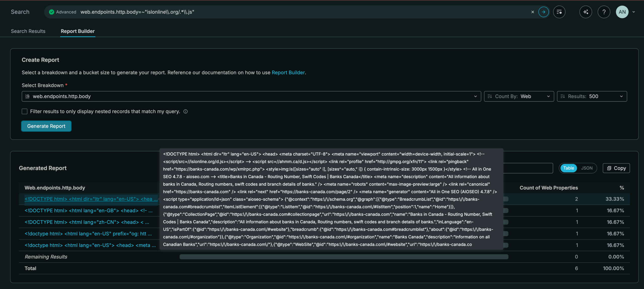Screen dimensions: 644x289
Task: Select the Report Builder tab
Action: pos(77,31)
